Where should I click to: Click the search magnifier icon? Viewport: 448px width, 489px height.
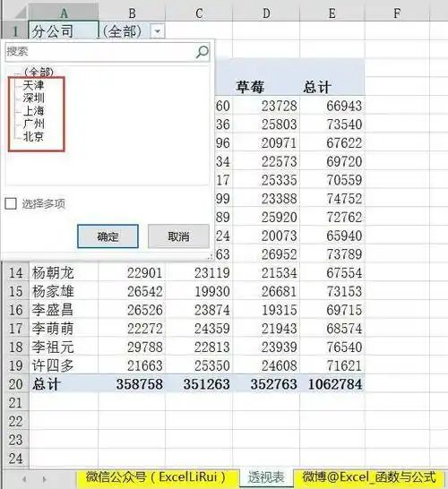point(202,52)
